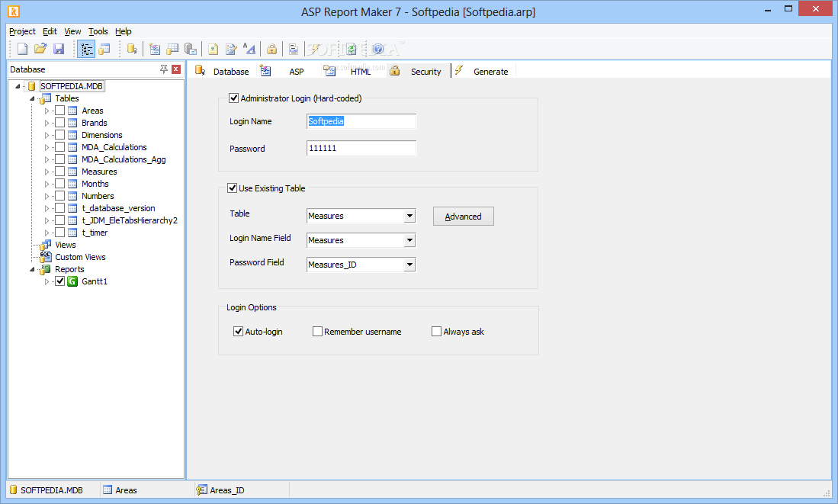Check the Months table checkbox
The image size is (838, 504).
pyautogui.click(x=59, y=183)
